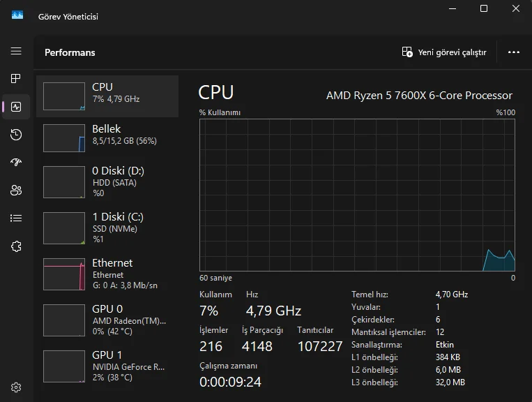This screenshot has width=532, height=402.
Task: Select 1 Diski (C:) SSD item
Action: 107,228
